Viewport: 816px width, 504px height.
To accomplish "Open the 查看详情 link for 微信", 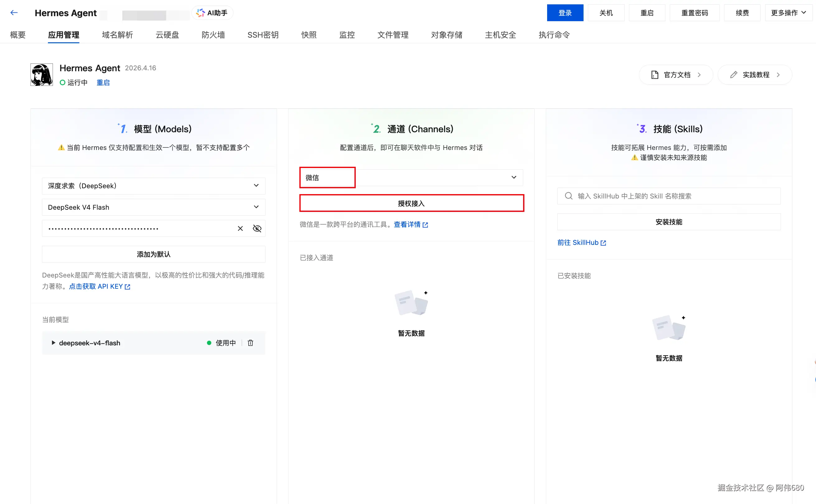I will click(411, 224).
